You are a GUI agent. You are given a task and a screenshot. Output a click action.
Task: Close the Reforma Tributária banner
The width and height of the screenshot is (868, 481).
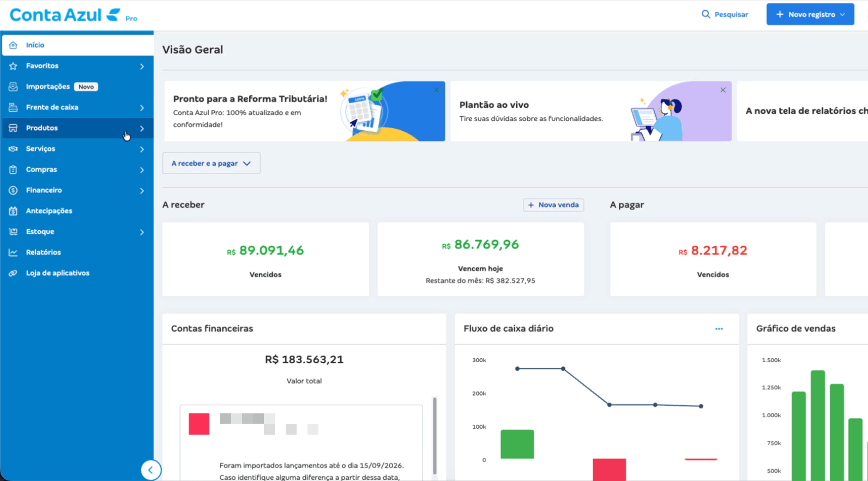point(436,90)
